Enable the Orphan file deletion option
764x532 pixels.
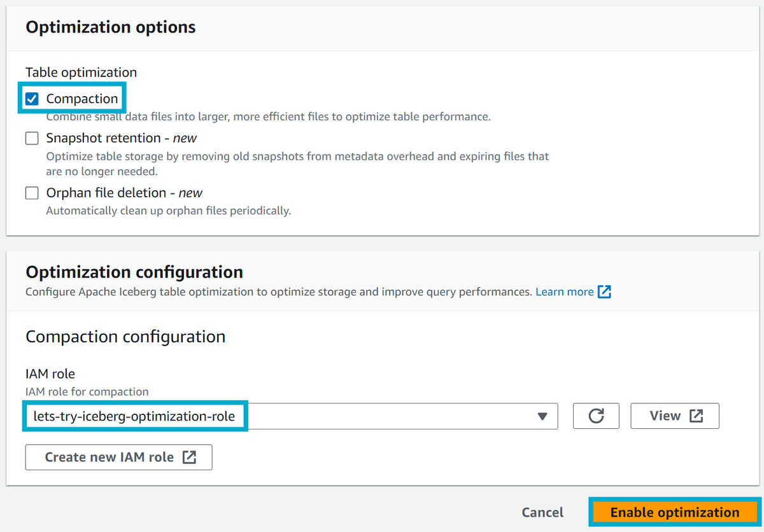[x=32, y=193]
